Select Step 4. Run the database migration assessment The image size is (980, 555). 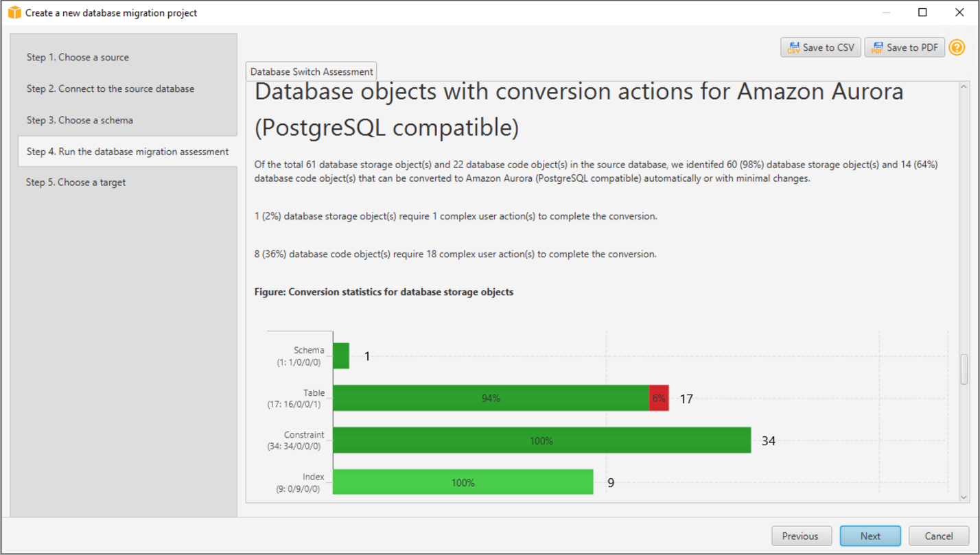point(128,152)
